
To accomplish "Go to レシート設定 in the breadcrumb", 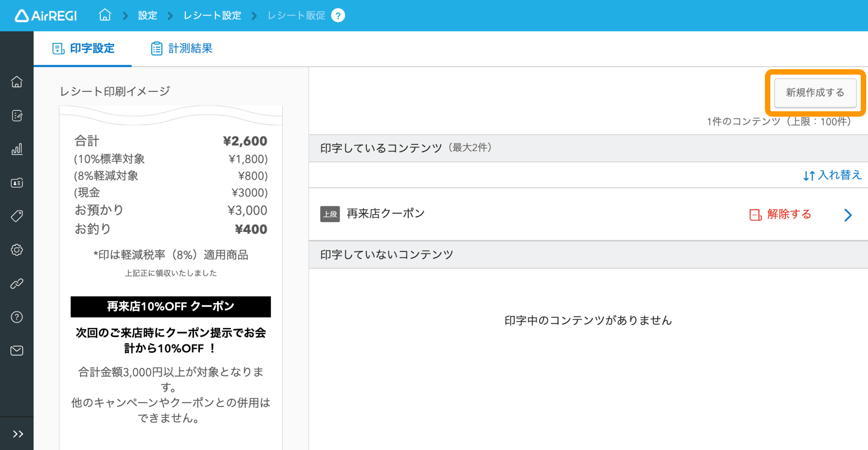I will click(x=212, y=15).
